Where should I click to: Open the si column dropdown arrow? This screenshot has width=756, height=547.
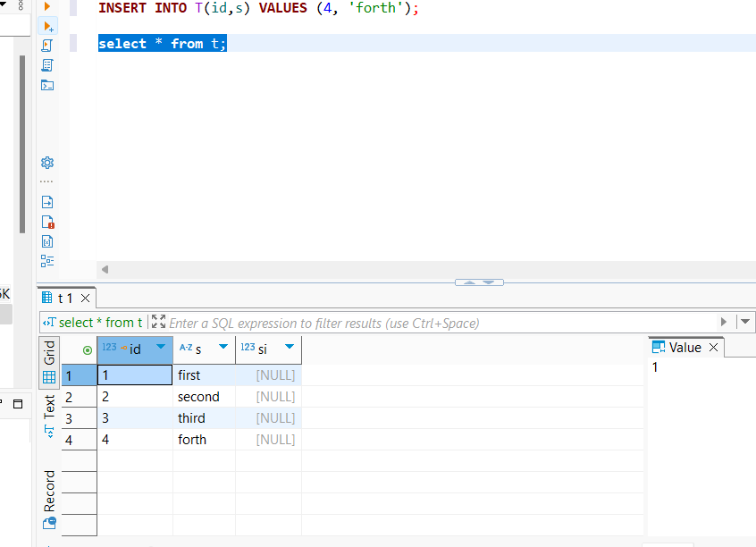pos(290,347)
